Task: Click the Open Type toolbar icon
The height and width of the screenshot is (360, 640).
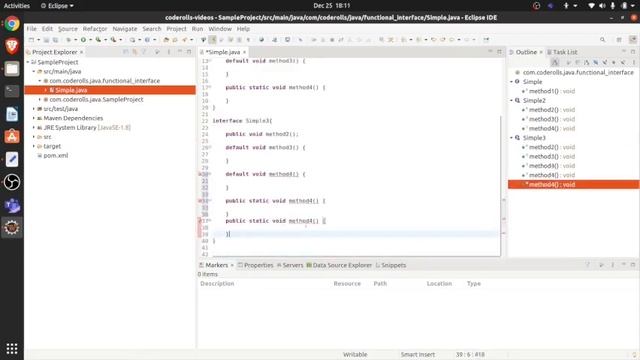Action: coord(166,40)
